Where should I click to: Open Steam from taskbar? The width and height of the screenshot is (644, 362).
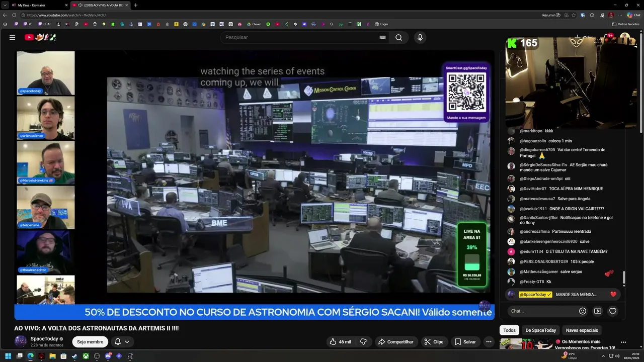pyautogui.click(x=74, y=356)
